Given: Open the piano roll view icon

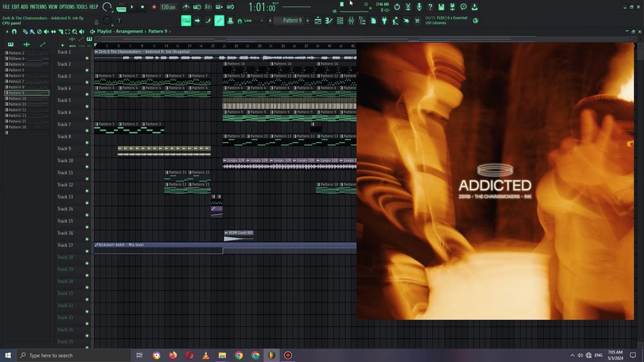Looking at the screenshot, I should (329, 21).
